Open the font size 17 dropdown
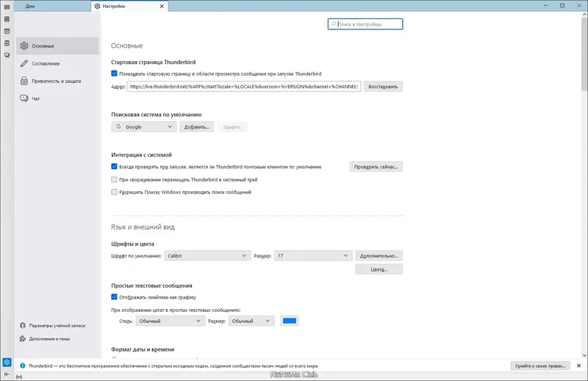The image size is (588, 381). click(313, 256)
